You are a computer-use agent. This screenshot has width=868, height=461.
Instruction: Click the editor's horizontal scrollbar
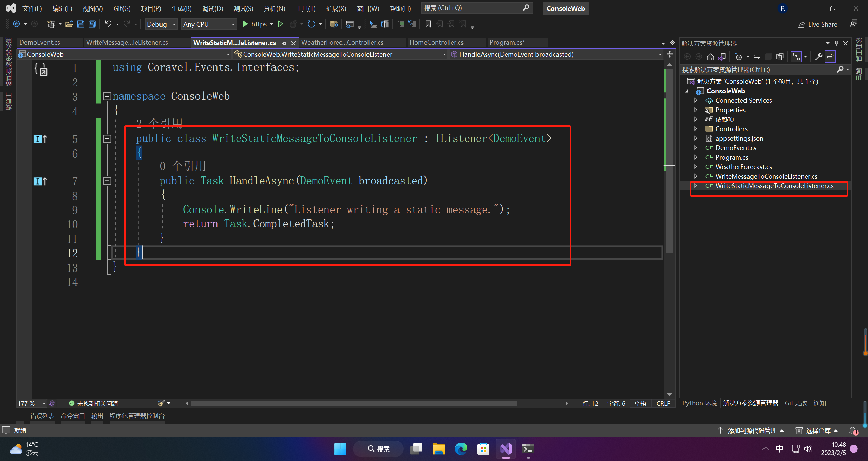click(x=354, y=403)
